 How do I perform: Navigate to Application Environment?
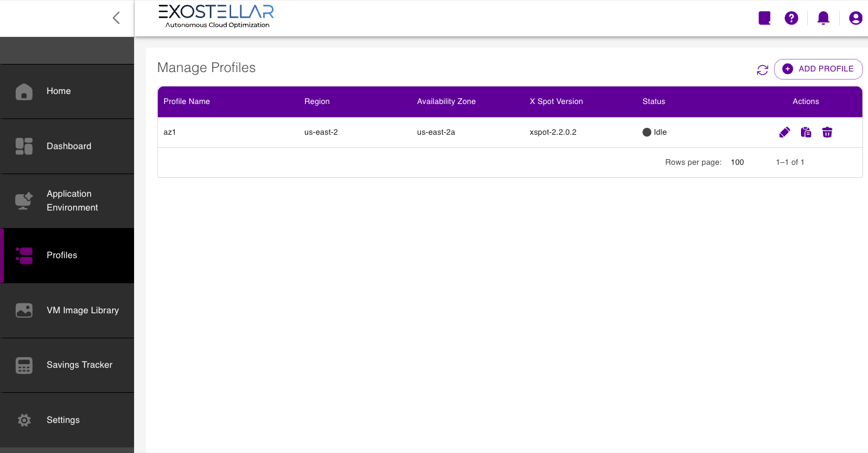click(72, 200)
